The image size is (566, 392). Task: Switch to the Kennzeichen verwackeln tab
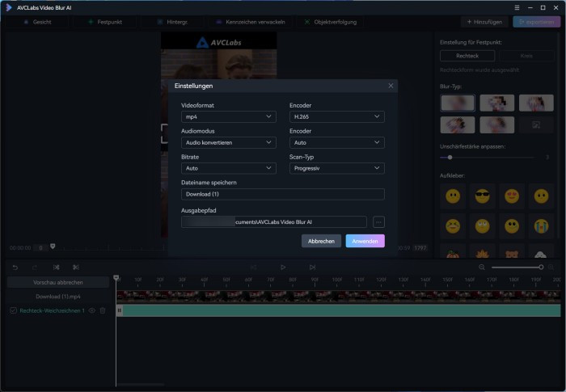tap(250, 22)
